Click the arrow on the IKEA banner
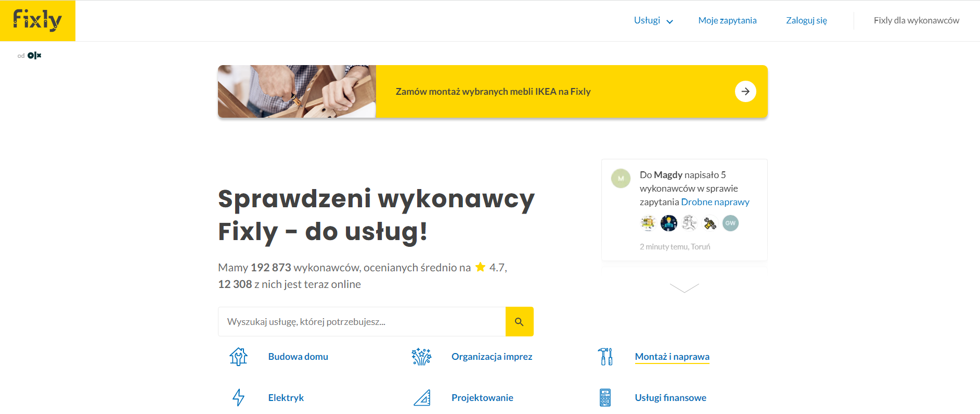Screen dimensions: 980x414 pos(745,92)
